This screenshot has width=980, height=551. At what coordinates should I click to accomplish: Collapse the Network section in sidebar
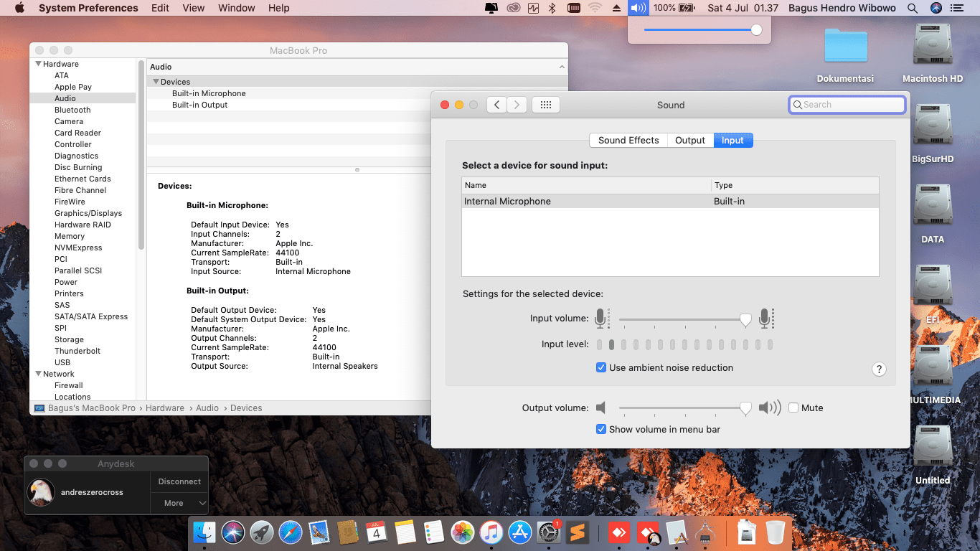pos(39,374)
